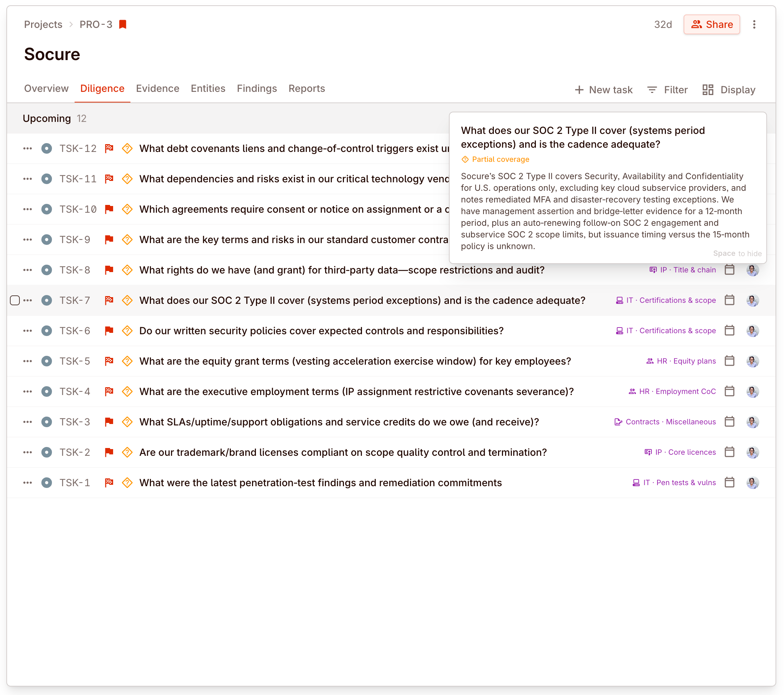Screen dimensions: 784x695
Task: Click the IP icon next to Core licences
Action: pyautogui.click(x=648, y=452)
